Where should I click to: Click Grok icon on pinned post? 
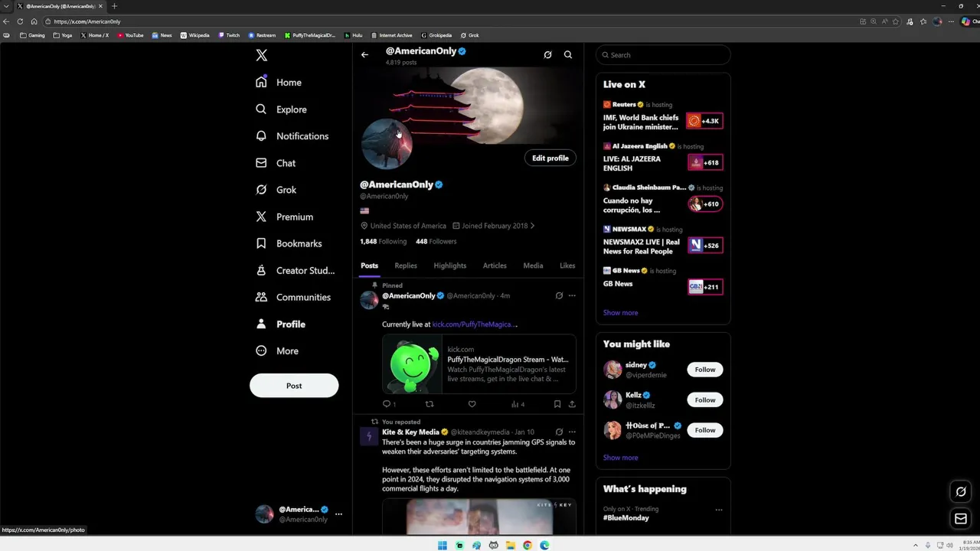(x=559, y=295)
